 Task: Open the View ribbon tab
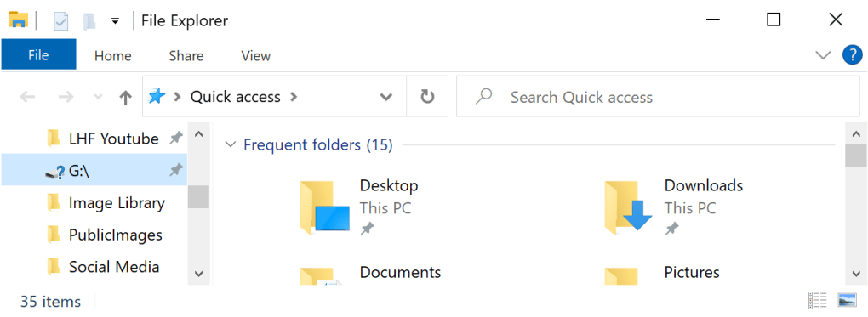pos(256,56)
